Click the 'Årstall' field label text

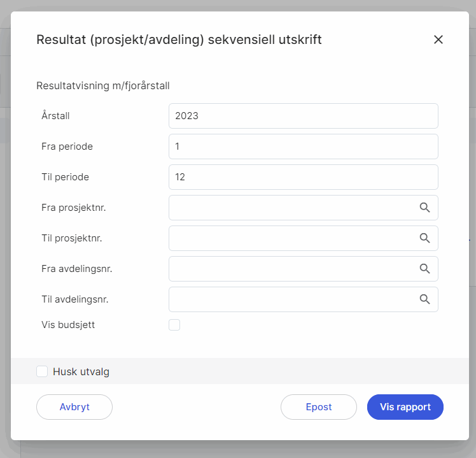click(x=55, y=116)
